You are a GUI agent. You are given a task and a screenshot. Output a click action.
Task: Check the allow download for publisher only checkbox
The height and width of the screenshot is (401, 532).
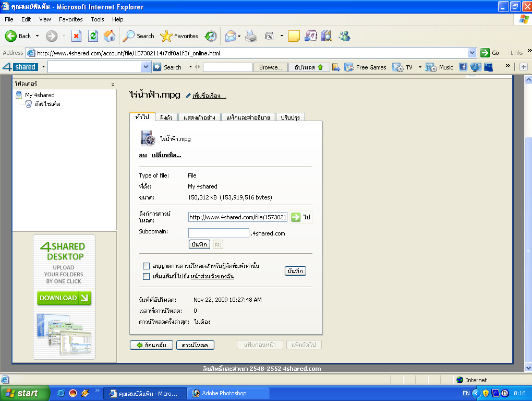pos(146,266)
